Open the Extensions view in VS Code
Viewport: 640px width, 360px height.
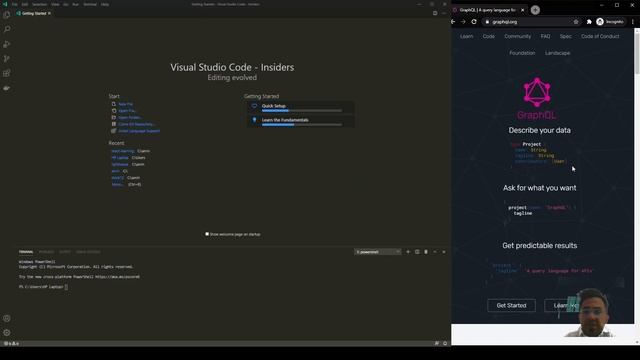coord(7,73)
